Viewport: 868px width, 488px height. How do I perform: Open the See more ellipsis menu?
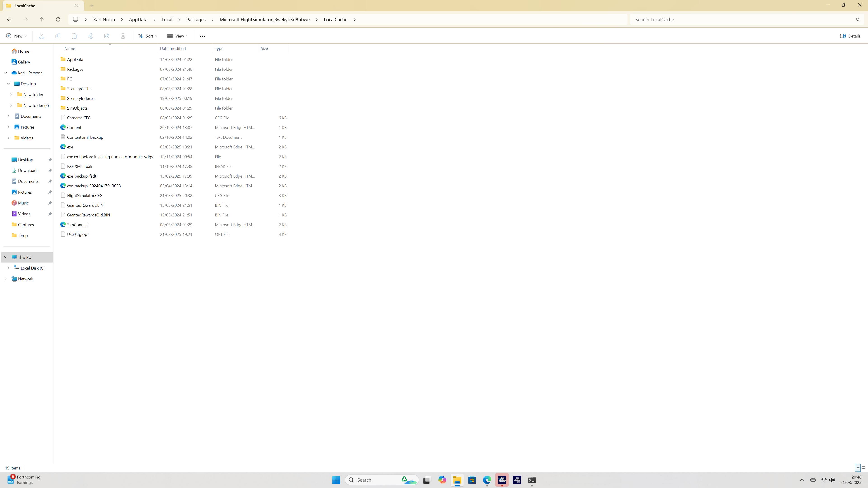click(202, 36)
